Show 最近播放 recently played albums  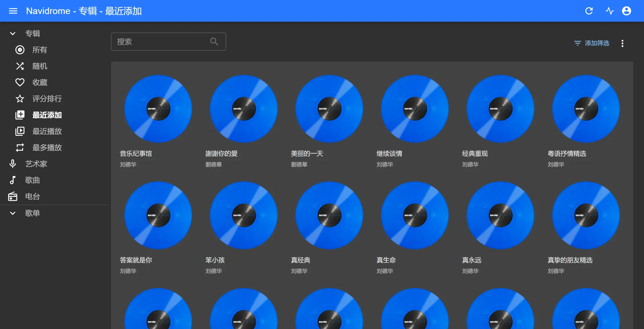(x=47, y=131)
